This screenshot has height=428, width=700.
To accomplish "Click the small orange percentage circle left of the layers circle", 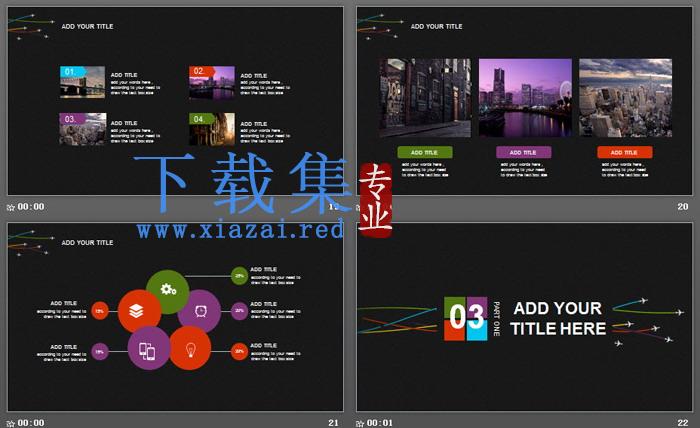I will (100, 311).
